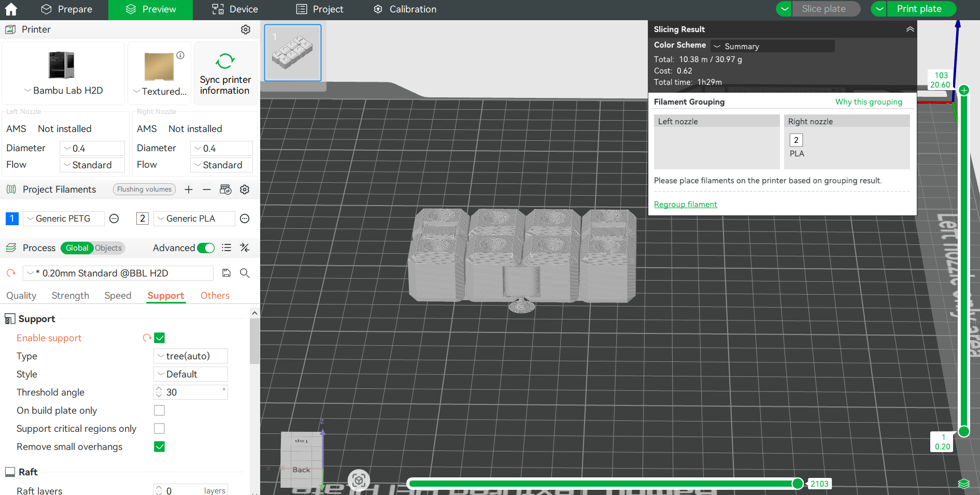Select plate 1 thumbnail

click(293, 53)
